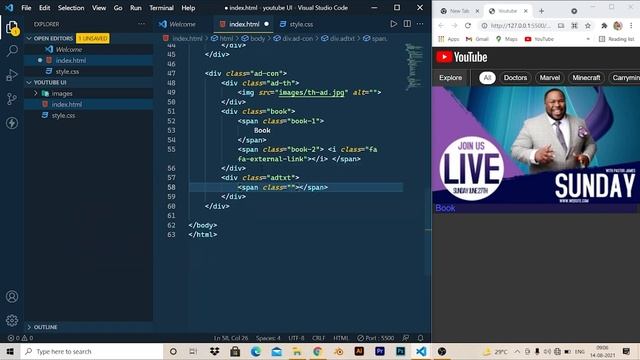The image size is (640, 360).
Task: Select the Marvel filter chip
Action: click(550, 78)
